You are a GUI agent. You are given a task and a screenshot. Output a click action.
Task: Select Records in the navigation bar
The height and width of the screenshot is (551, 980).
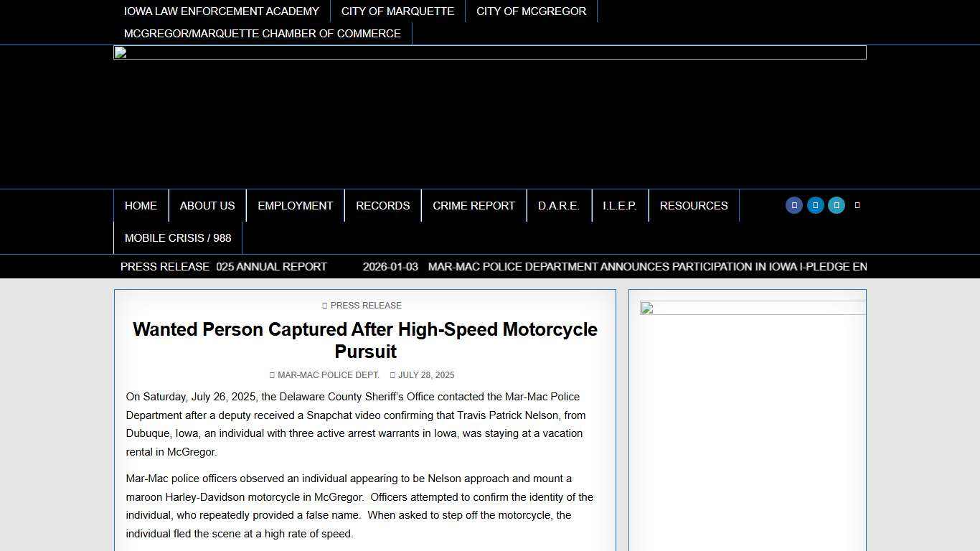(x=382, y=206)
